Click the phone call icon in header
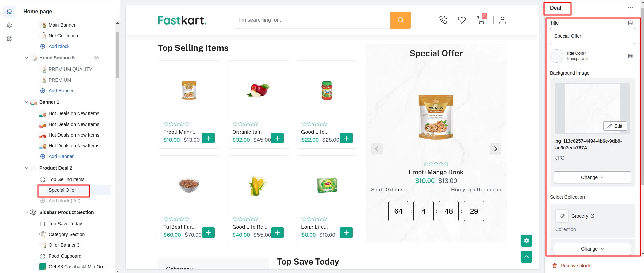The image size is (644, 273). [x=443, y=20]
